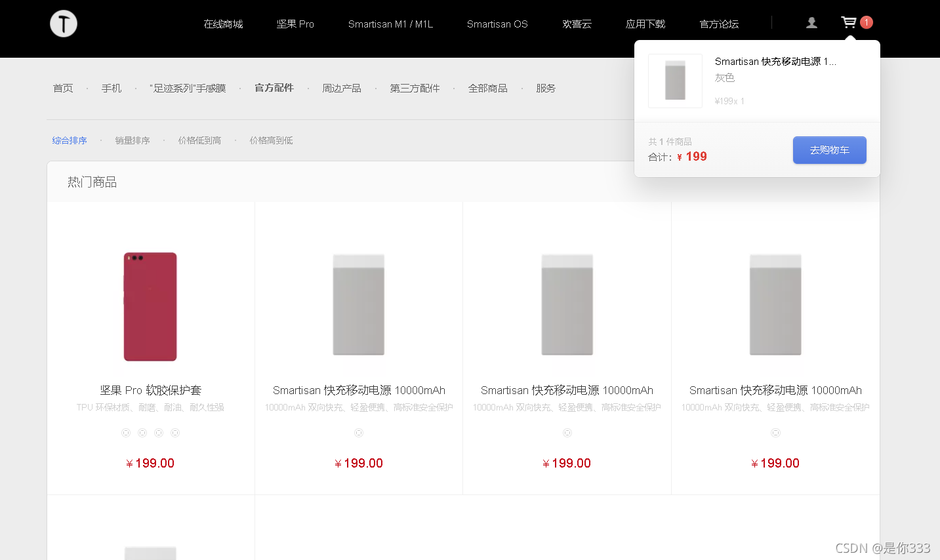This screenshot has height=560, width=940.
Task: Open 官方论坛 in top navigation
Action: coord(719,24)
